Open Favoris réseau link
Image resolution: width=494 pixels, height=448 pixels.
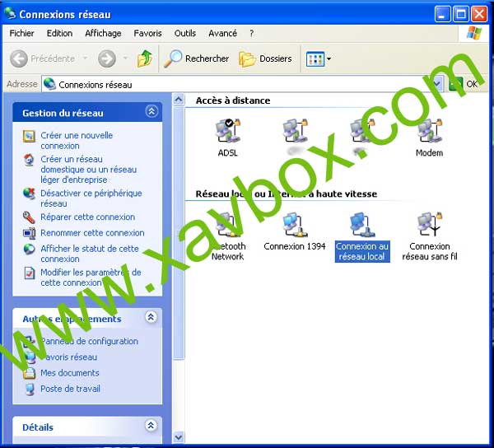tap(68, 357)
